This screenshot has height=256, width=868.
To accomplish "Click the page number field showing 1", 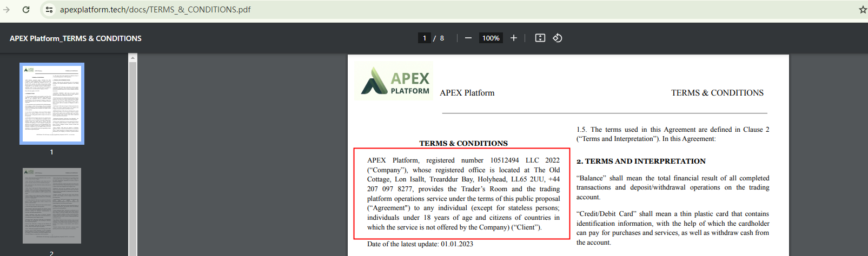I will click(x=425, y=38).
